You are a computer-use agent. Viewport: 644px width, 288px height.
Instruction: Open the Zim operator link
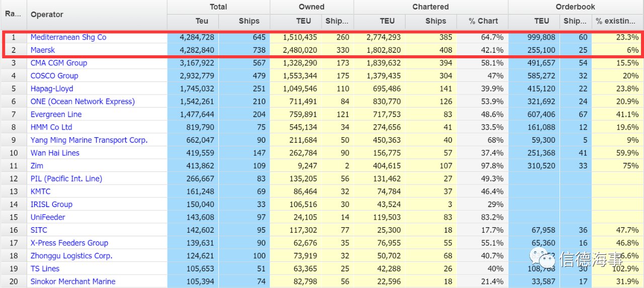(x=37, y=166)
